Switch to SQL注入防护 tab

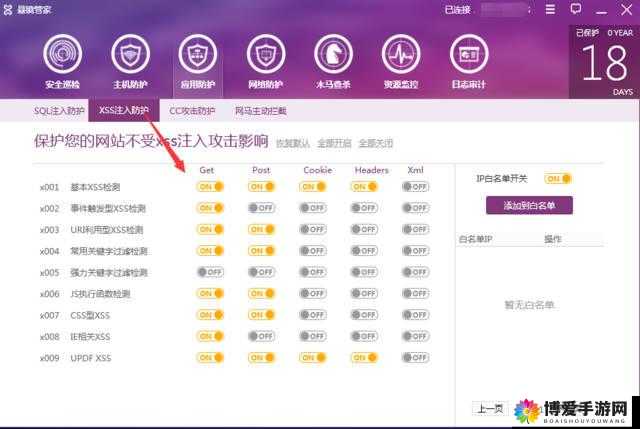(59, 111)
